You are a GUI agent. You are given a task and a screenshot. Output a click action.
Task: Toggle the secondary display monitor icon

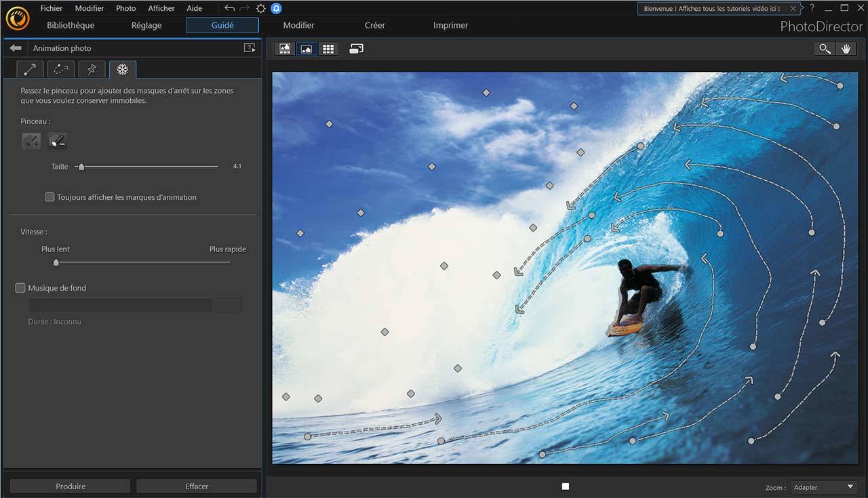coord(357,49)
